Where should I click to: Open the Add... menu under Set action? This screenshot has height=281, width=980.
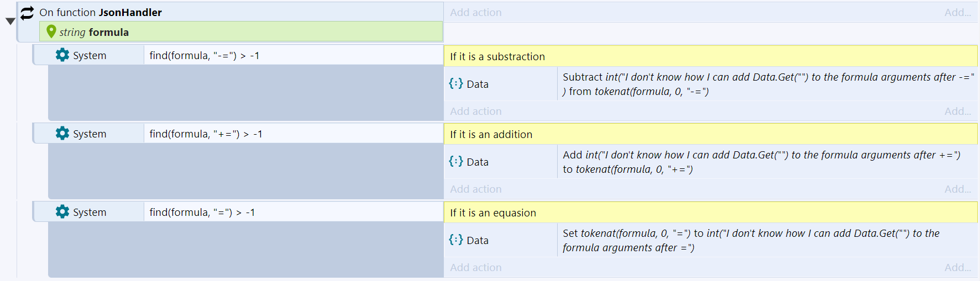pyautogui.click(x=957, y=267)
